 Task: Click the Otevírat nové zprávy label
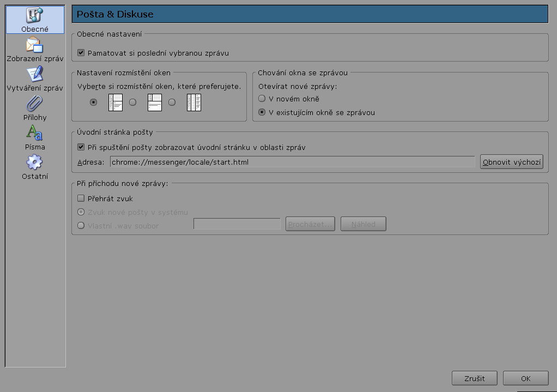(x=298, y=86)
